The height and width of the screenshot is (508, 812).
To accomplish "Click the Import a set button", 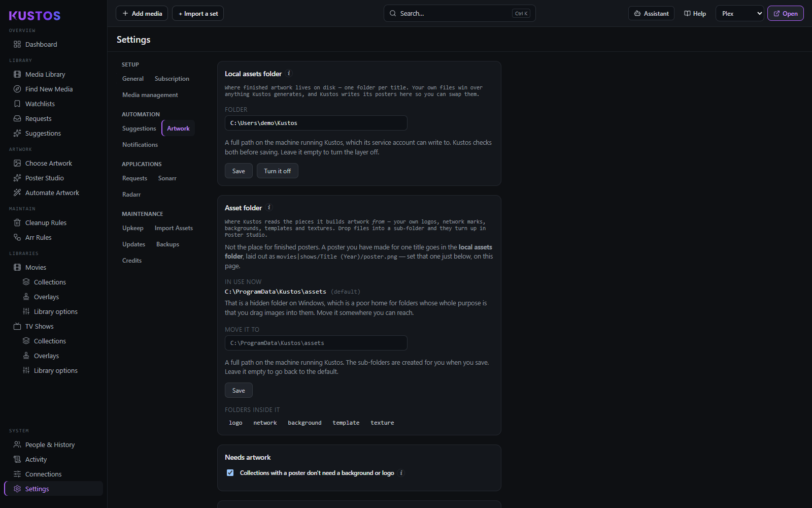I will click(x=198, y=14).
